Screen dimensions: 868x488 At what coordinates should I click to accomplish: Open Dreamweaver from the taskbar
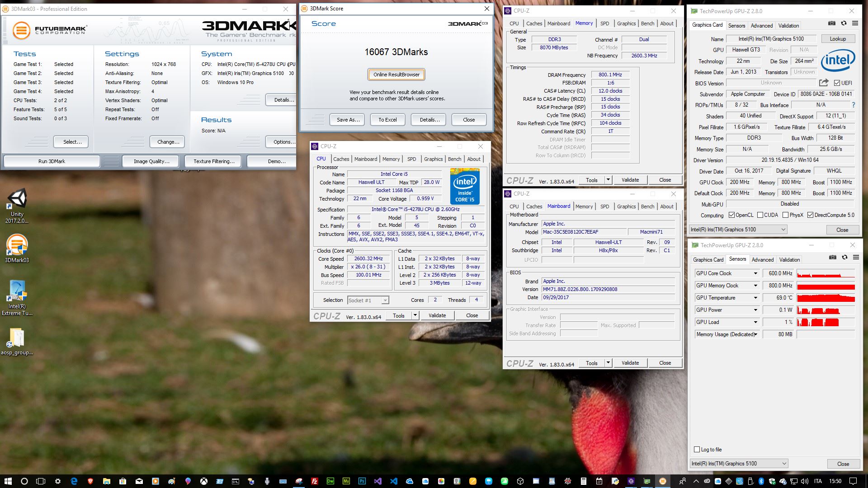point(330,481)
